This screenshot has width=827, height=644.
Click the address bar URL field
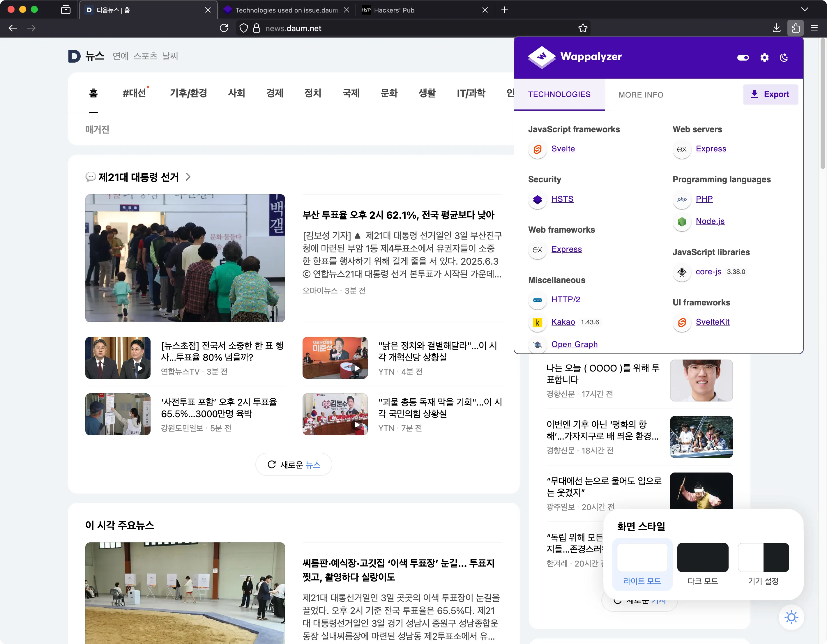pos(413,28)
